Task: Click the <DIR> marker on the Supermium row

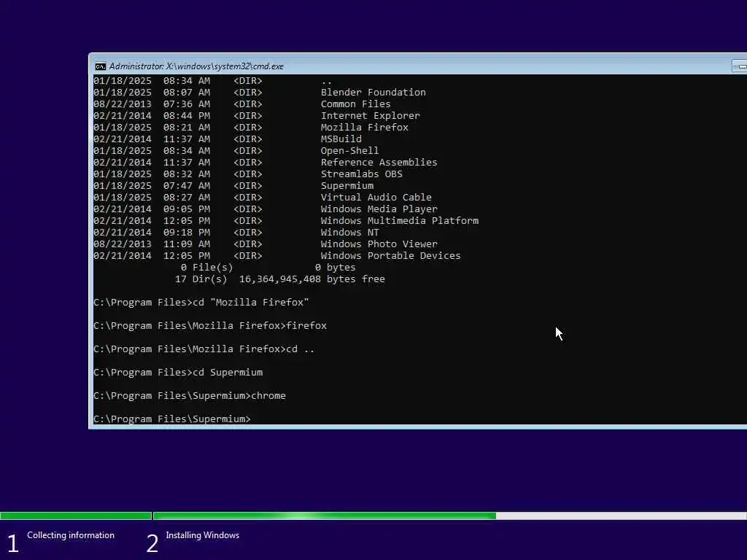Action: point(248,186)
